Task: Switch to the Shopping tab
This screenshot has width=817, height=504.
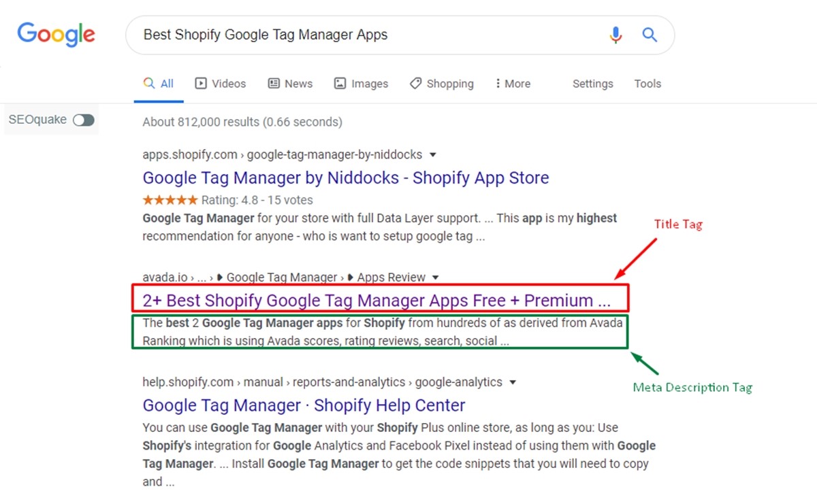Action: coord(441,84)
